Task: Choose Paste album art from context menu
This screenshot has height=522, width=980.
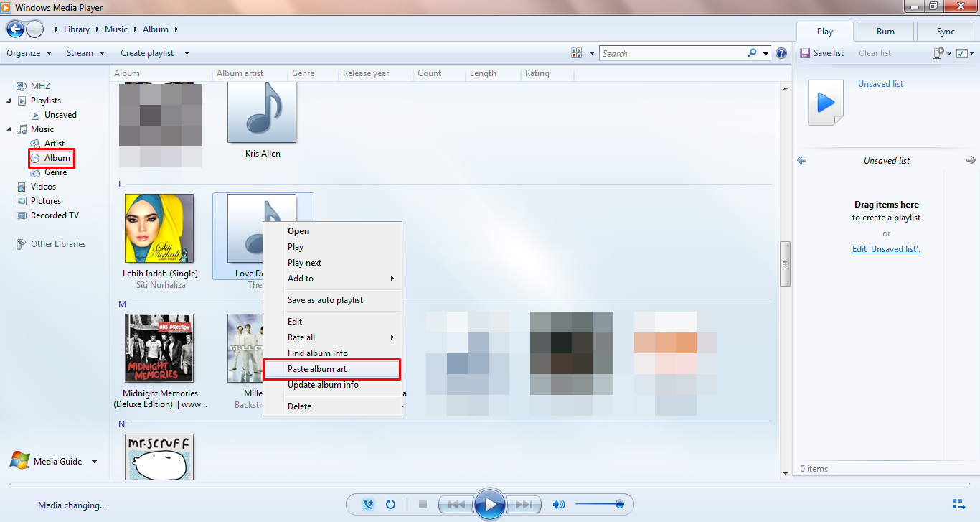Action: (332, 369)
